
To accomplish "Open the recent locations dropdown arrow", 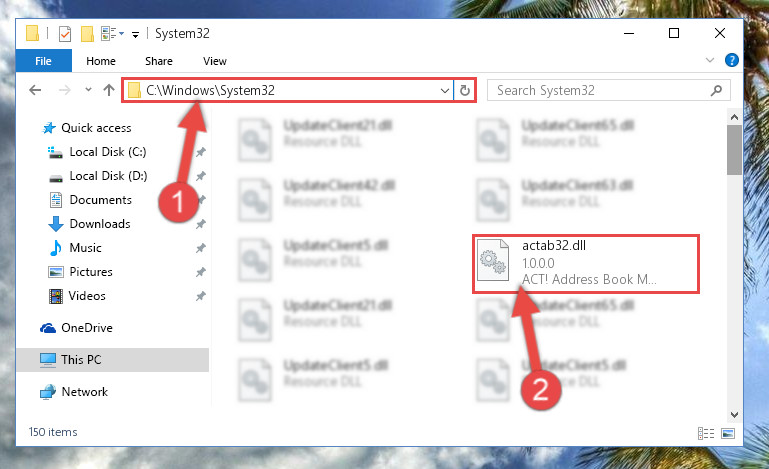I will (x=88, y=90).
